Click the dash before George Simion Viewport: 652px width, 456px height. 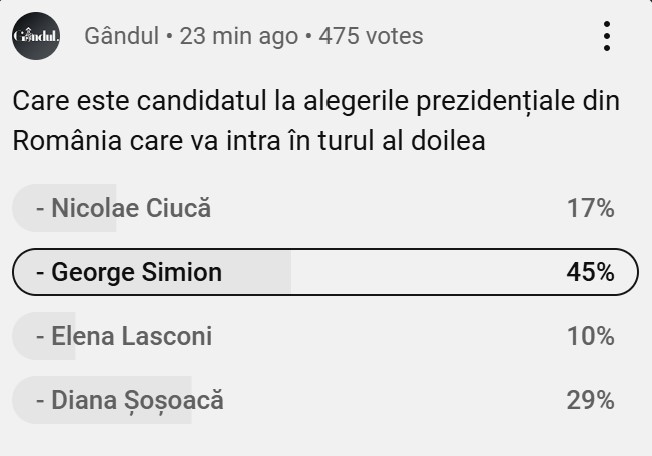pos(40,272)
